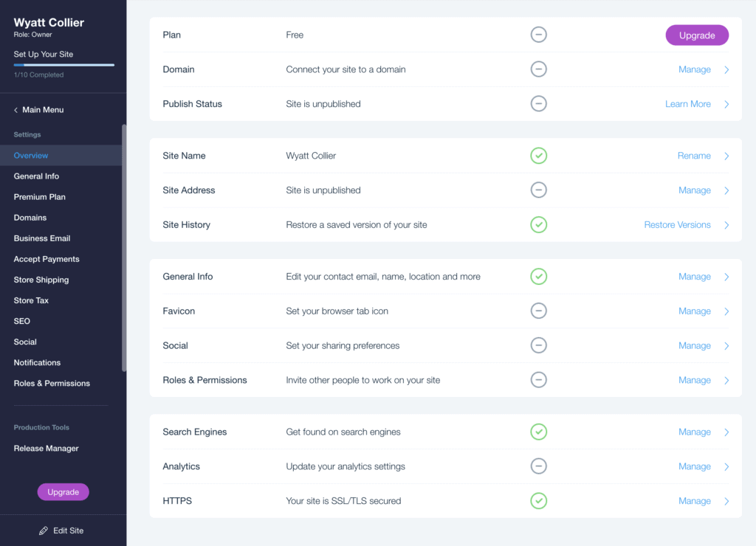756x546 pixels.
Task: Click the Site History status checkmark
Action: click(538, 224)
